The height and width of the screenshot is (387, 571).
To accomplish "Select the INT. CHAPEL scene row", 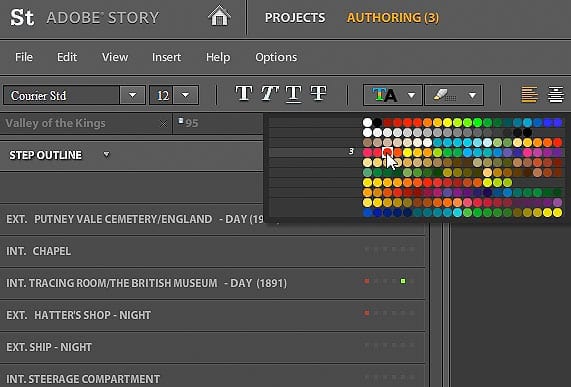I will click(212, 251).
